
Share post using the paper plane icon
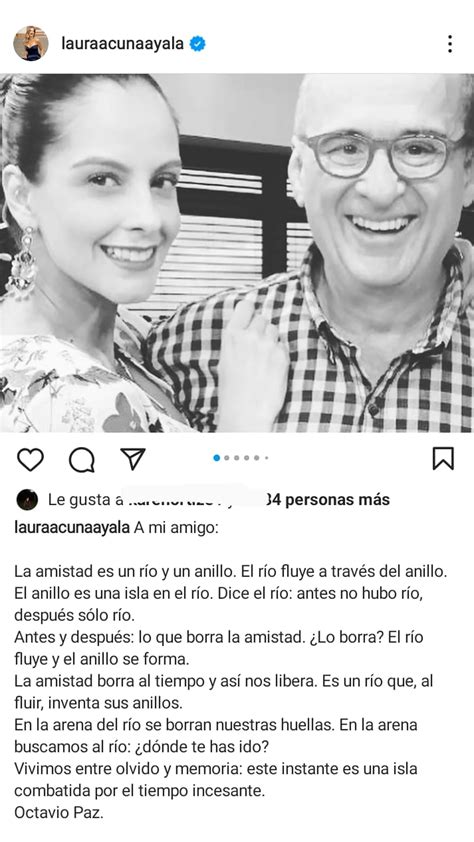click(133, 459)
